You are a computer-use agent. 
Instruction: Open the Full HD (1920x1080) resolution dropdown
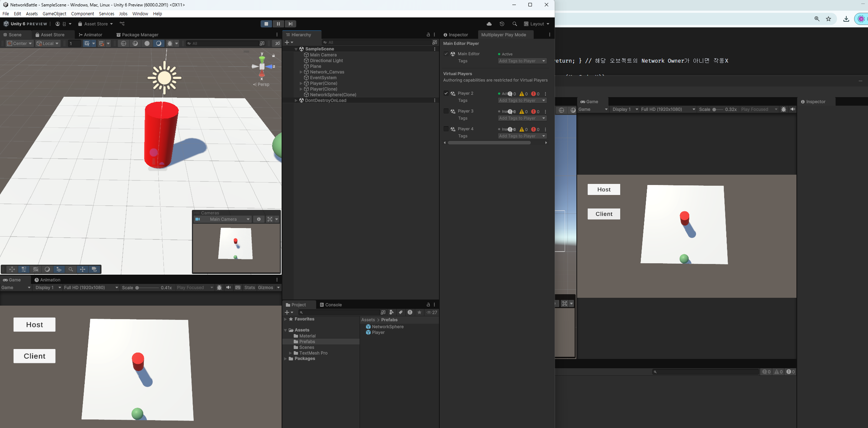(91, 287)
